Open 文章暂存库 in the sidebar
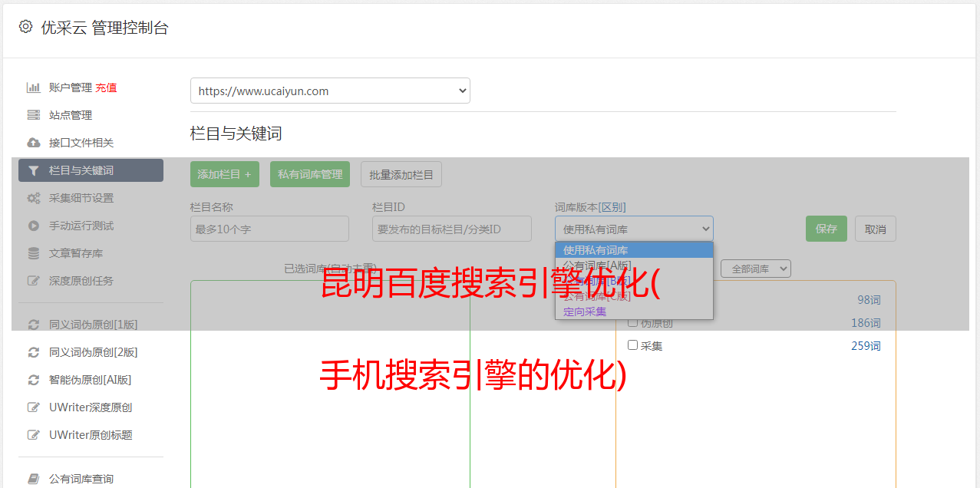 (76, 253)
